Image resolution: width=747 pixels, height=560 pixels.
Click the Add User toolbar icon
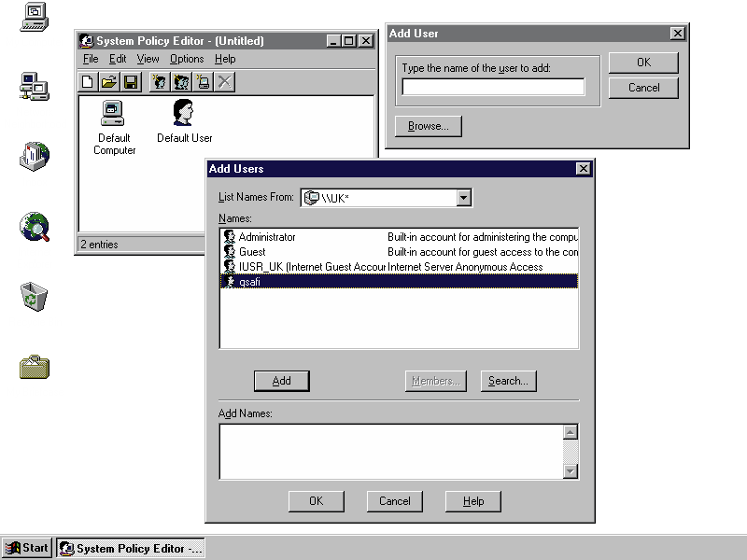point(160,82)
